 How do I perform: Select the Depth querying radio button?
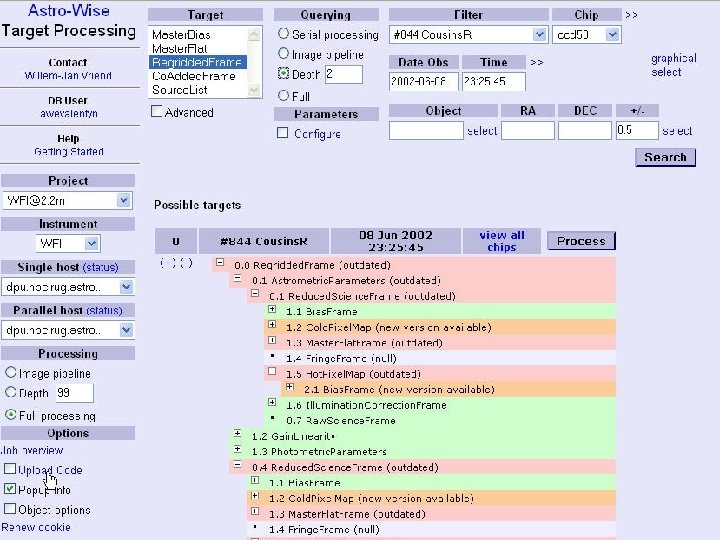pyautogui.click(x=283, y=73)
